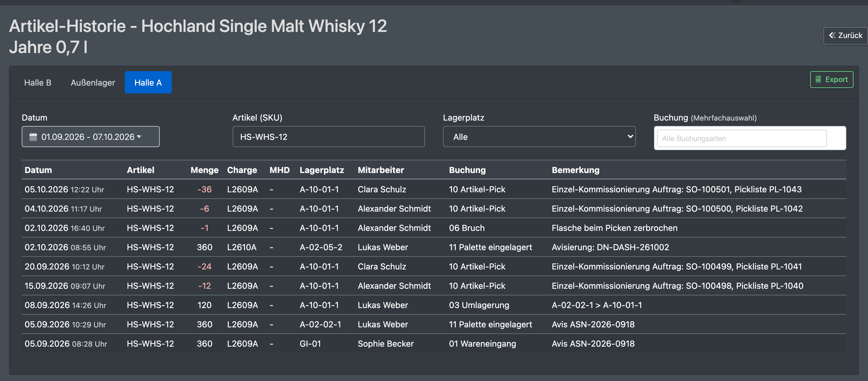Open the date range dropdown caret
Screen dimensions: 868x381
(x=139, y=137)
